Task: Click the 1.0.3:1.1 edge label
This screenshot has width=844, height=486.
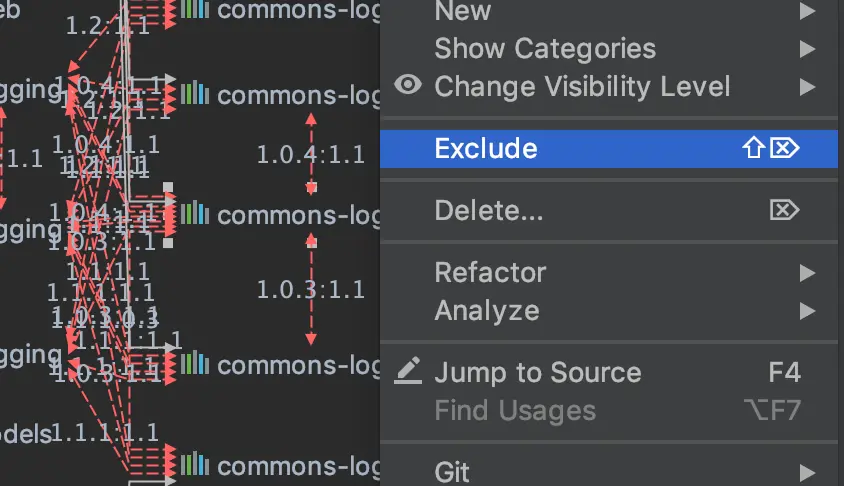Action: [310, 290]
